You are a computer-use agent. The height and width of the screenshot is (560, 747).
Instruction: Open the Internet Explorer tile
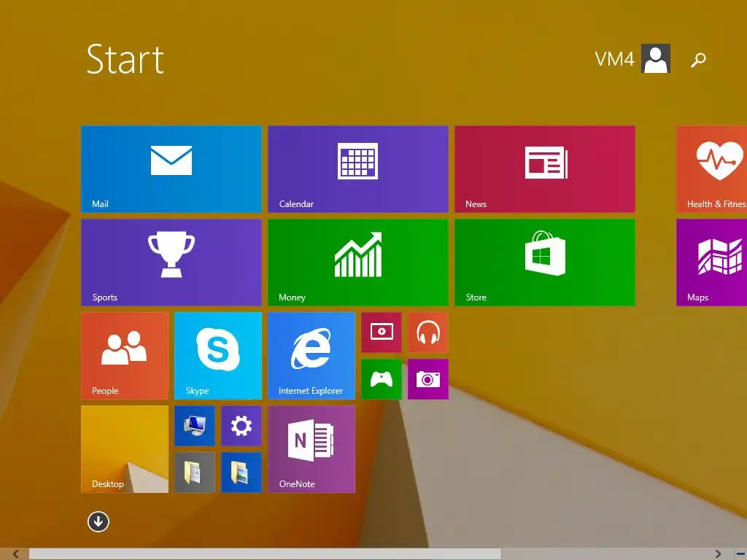(311, 356)
